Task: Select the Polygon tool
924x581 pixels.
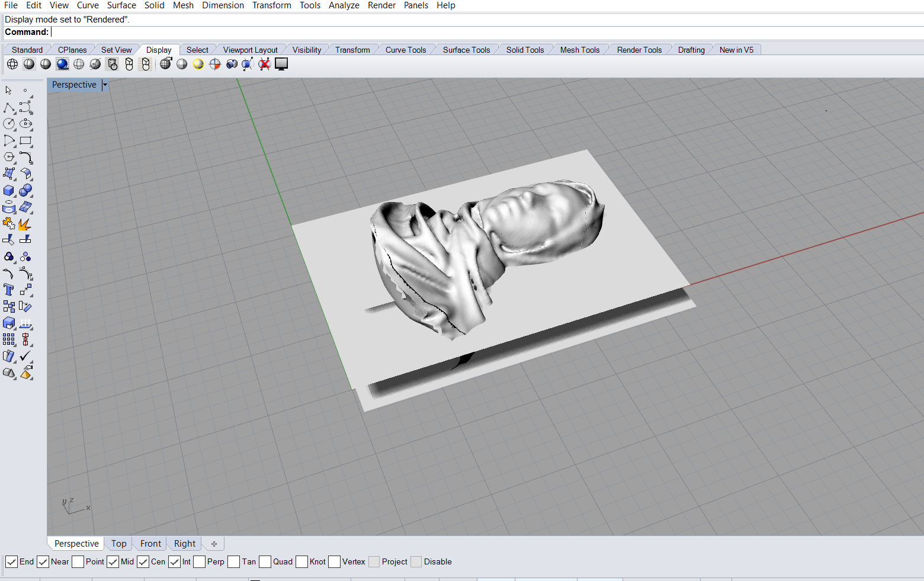Action: pyautogui.click(x=9, y=157)
